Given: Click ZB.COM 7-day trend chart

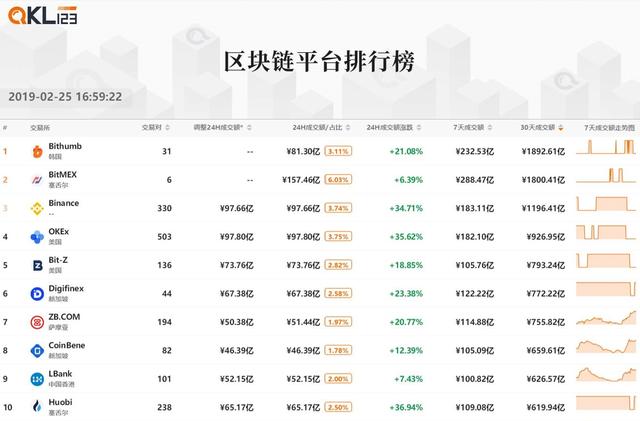Looking at the screenshot, I should pos(606,318).
